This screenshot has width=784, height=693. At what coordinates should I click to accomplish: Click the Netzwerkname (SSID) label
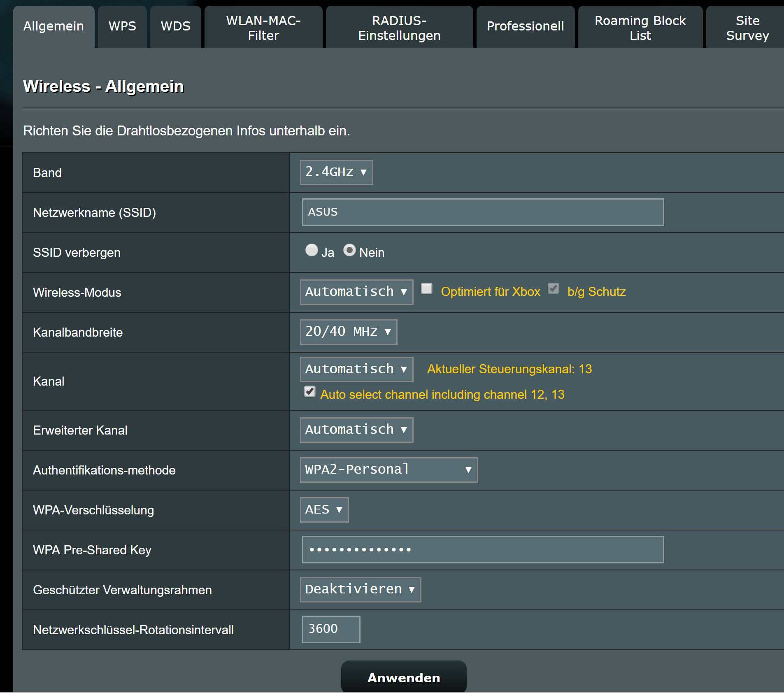click(94, 213)
